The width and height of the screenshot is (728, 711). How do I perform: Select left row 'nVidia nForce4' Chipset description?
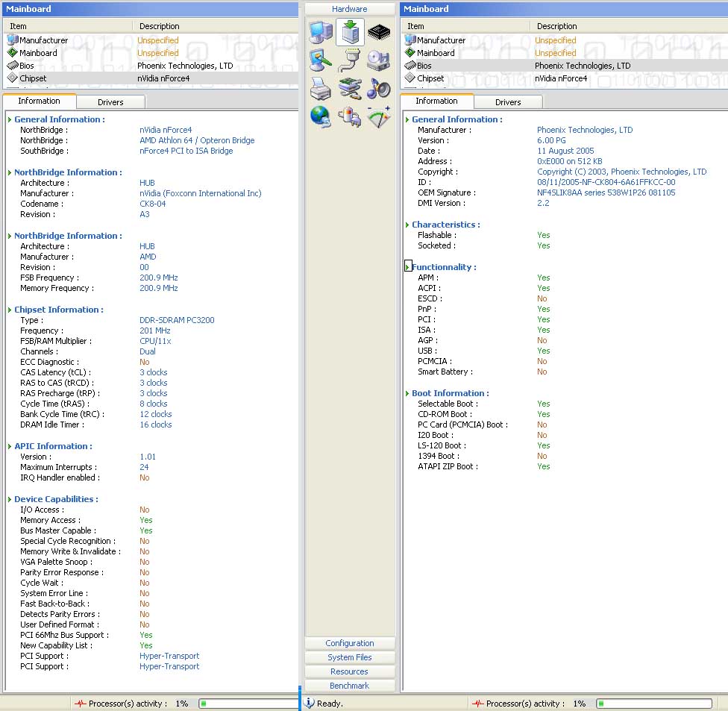(163, 78)
